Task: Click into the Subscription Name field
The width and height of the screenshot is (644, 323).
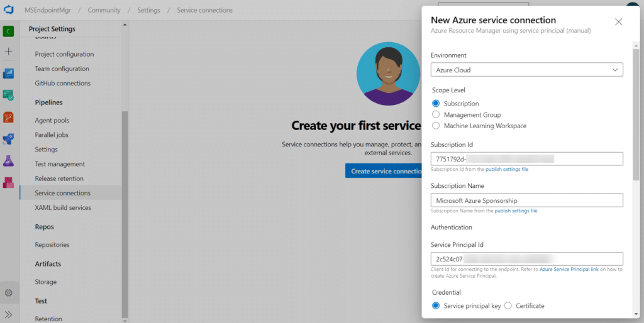Action: (526, 200)
